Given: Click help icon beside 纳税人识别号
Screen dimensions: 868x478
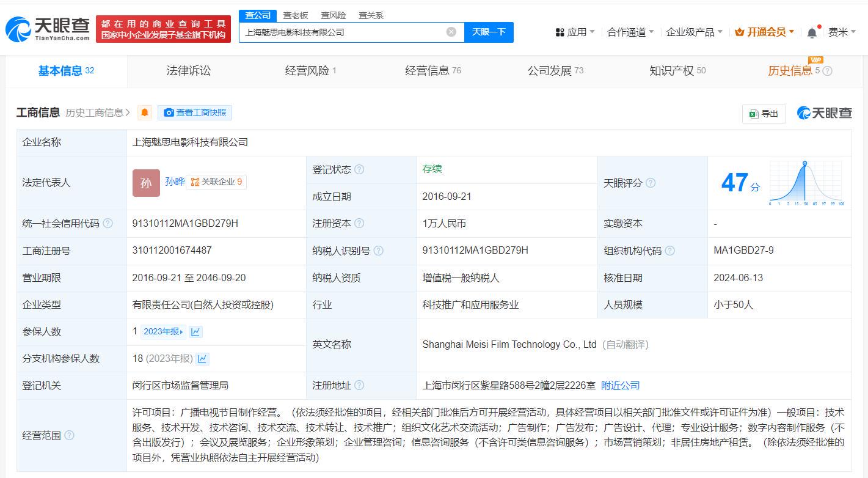Looking at the screenshot, I should tap(379, 251).
